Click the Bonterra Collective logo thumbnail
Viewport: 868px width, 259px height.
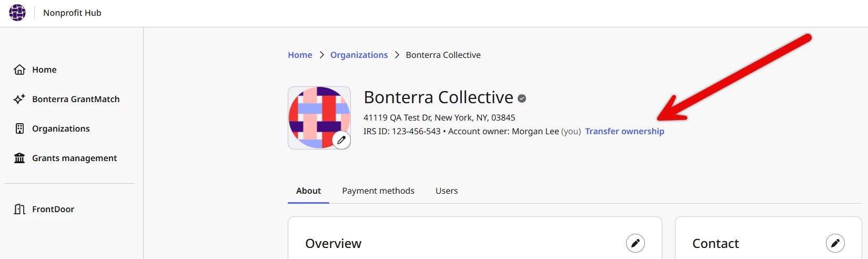point(319,118)
